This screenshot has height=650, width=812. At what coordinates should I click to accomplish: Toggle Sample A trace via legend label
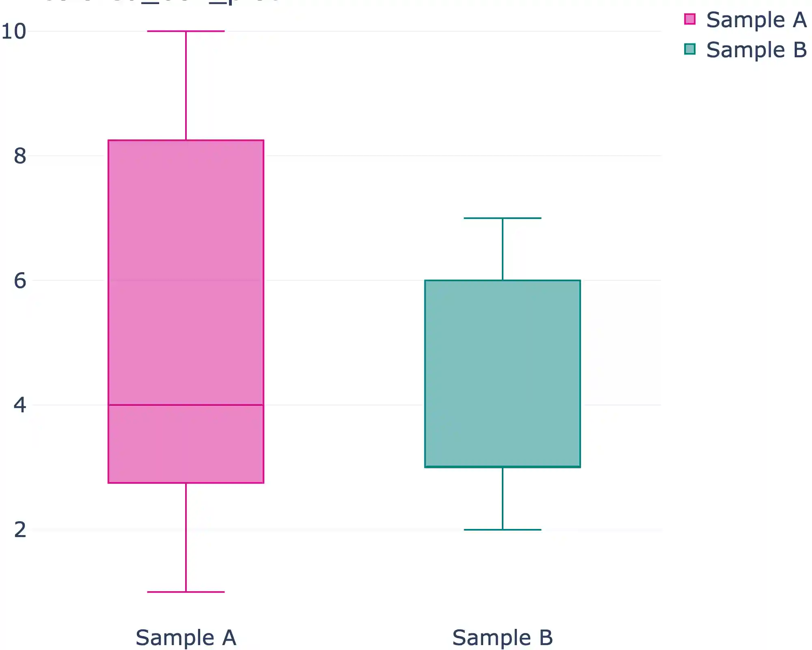[x=756, y=19]
